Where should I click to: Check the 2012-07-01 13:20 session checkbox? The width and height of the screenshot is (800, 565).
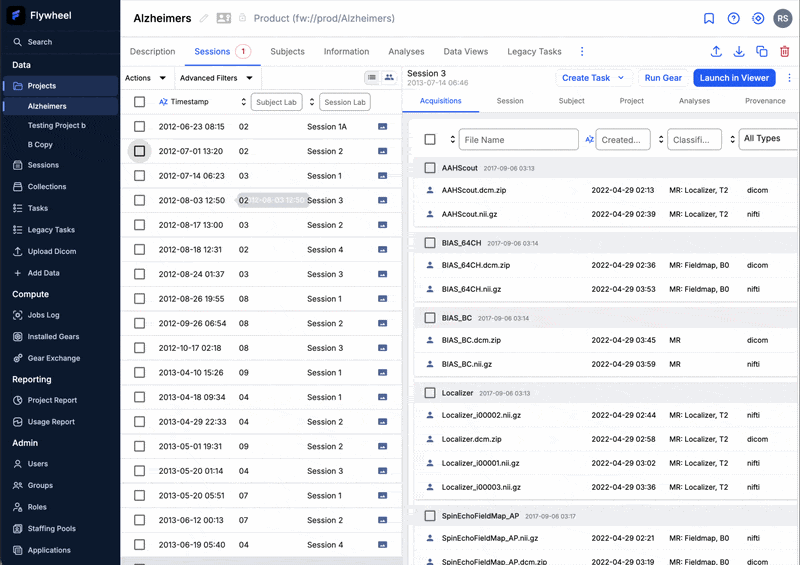139,151
